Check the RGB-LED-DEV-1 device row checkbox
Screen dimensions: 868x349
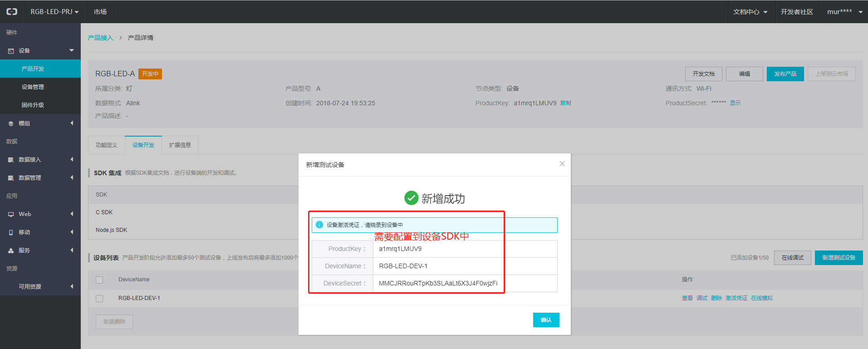[99, 299]
